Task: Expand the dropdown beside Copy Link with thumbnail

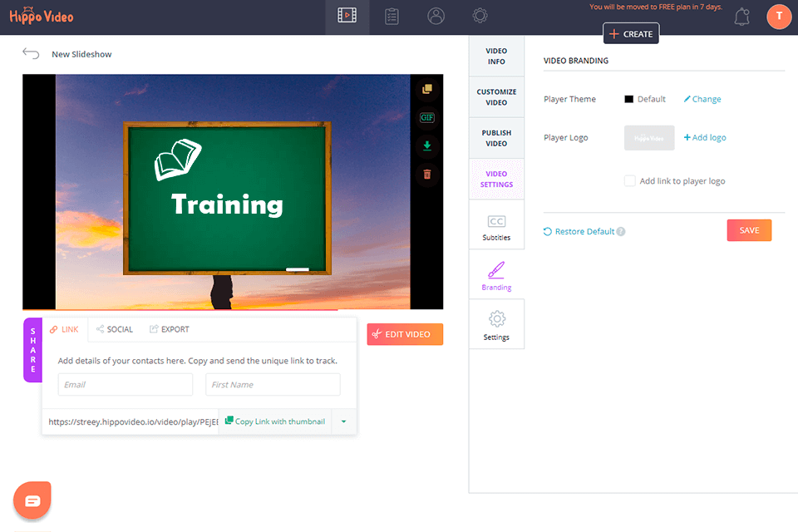Action: point(343,421)
